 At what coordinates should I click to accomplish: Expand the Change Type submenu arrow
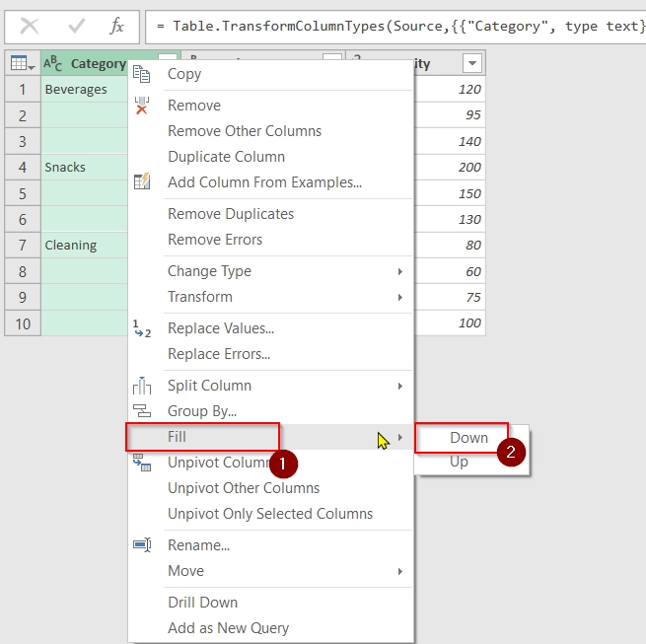pos(400,271)
